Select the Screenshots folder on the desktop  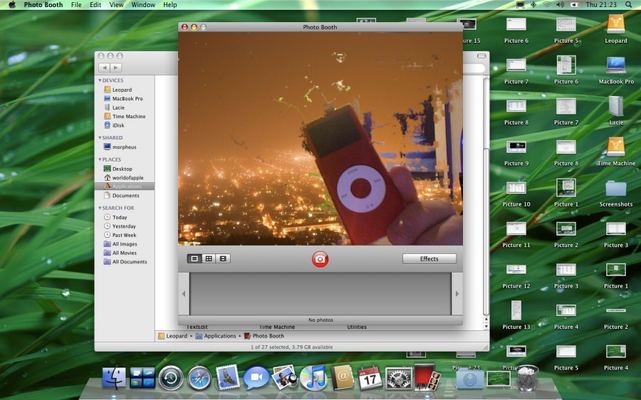(x=616, y=193)
